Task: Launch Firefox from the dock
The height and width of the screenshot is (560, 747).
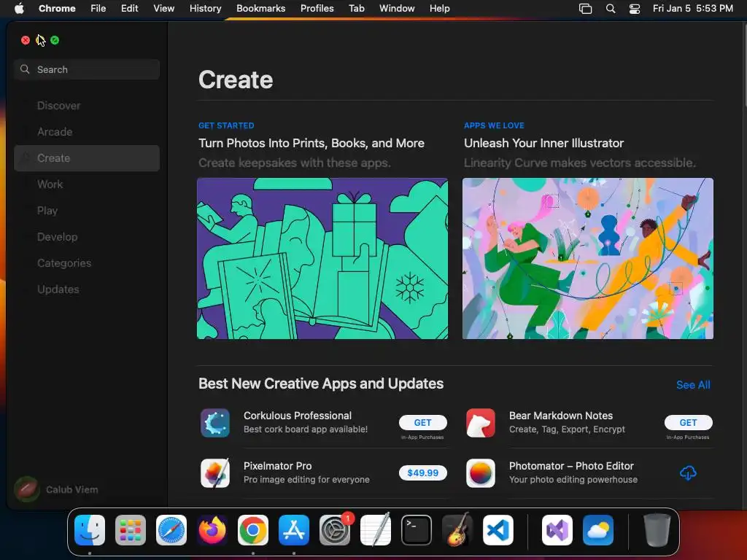Action: point(212,530)
